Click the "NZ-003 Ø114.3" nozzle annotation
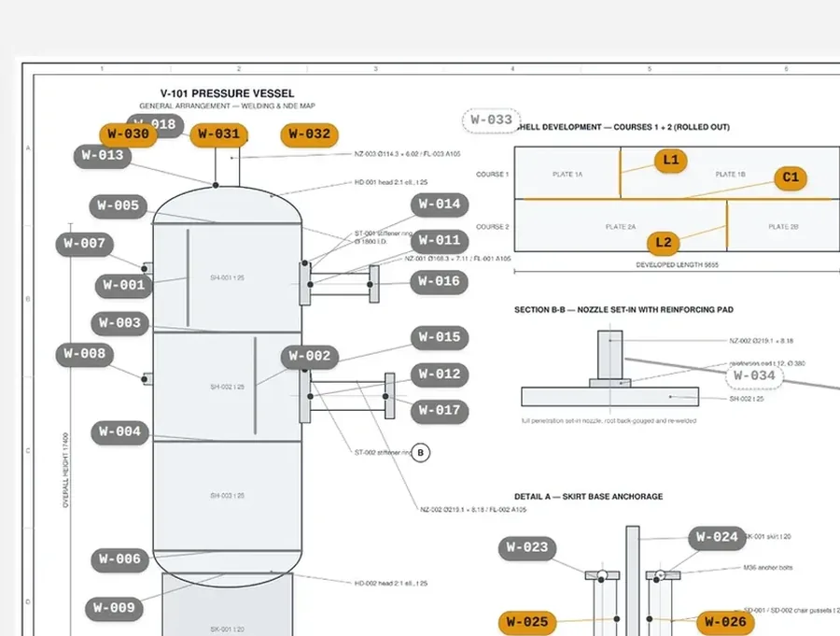Image resolution: width=840 pixels, height=636 pixels. (407, 154)
